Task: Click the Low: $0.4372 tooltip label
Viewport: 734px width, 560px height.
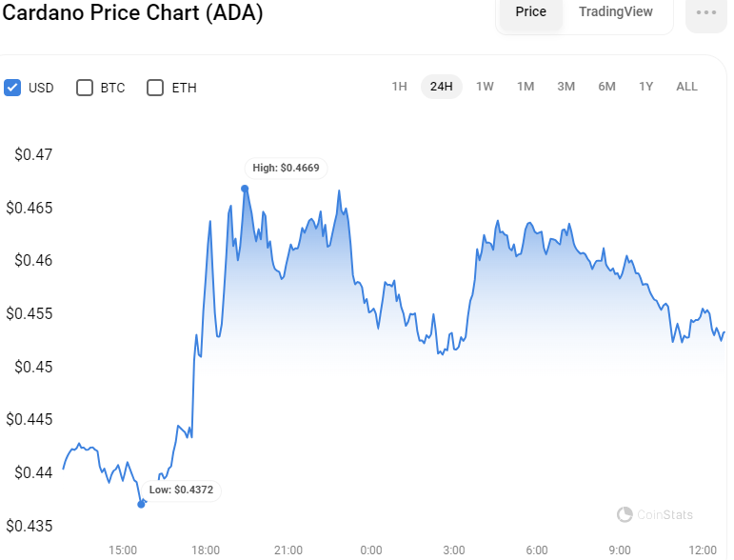Action: [x=181, y=490]
